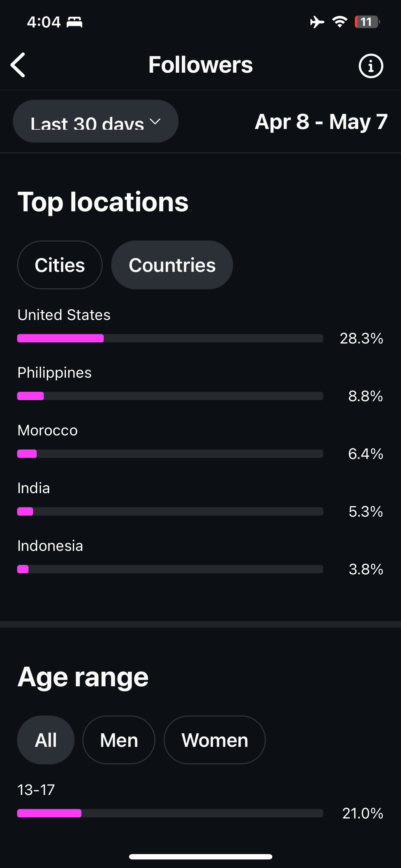
Task: Tap the Apr 8 - May 7 date range
Action: tap(321, 122)
